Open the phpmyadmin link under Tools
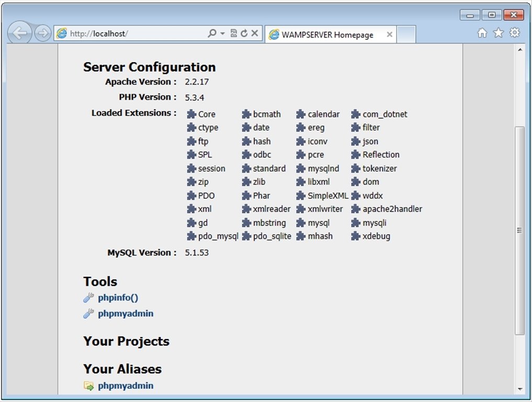Image resolution: width=532 pixels, height=402 pixels. tap(126, 314)
